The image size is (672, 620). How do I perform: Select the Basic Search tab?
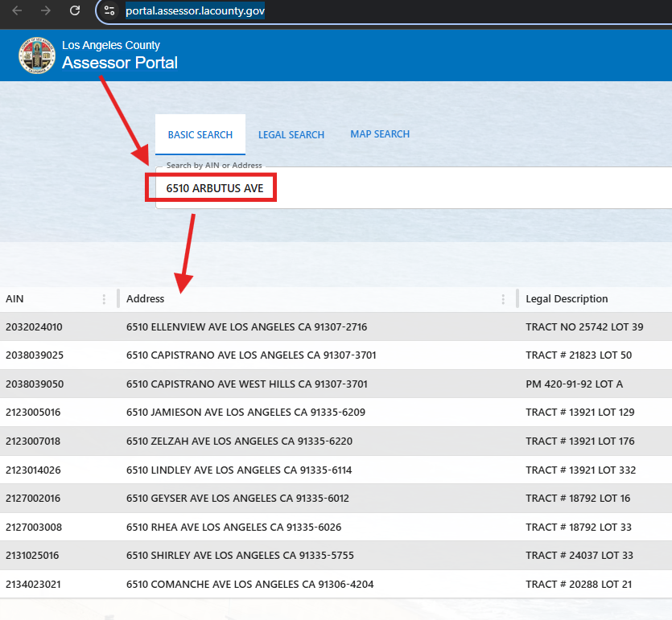(200, 135)
